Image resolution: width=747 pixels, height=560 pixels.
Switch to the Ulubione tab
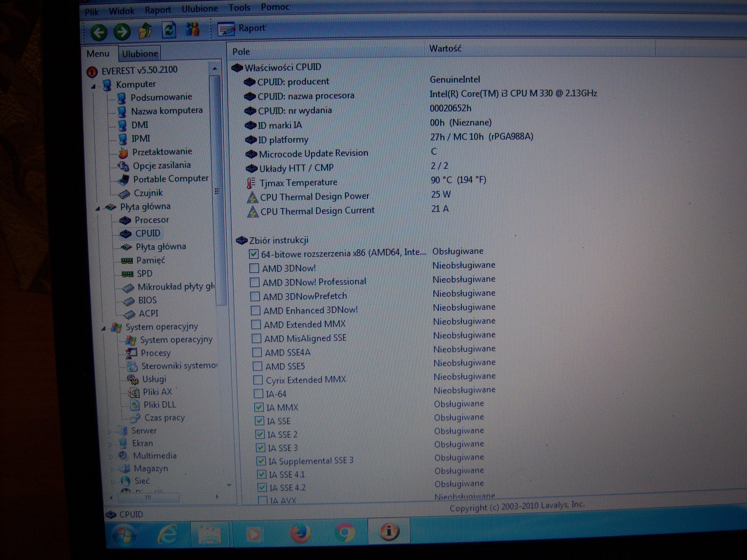click(140, 53)
